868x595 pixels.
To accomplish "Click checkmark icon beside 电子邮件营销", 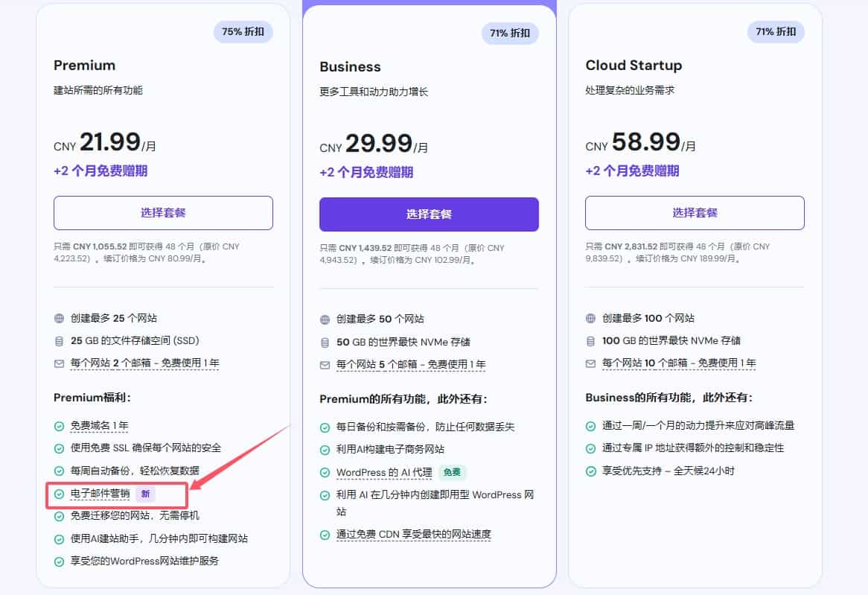I will pos(60,493).
